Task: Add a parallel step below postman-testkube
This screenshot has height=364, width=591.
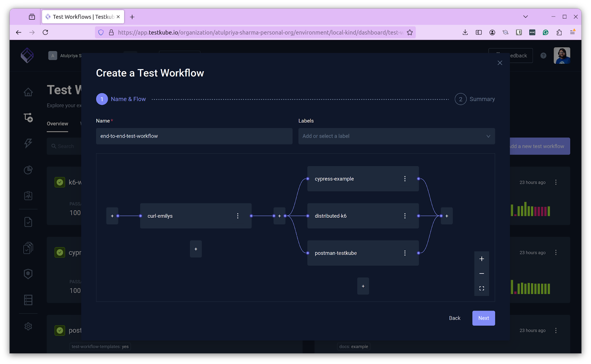Action: tap(363, 286)
